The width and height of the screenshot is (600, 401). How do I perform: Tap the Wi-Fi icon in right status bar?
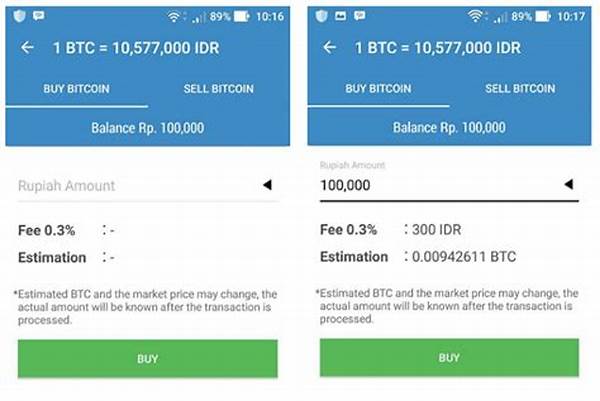[474, 16]
